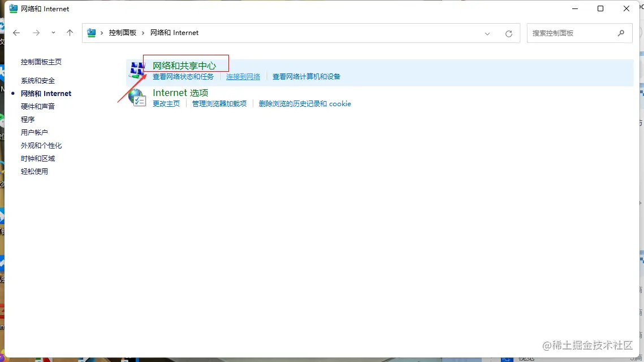The width and height of the screenshot is (644, 362).
Task: Click the window title bar icon
Action: [14, 8]
